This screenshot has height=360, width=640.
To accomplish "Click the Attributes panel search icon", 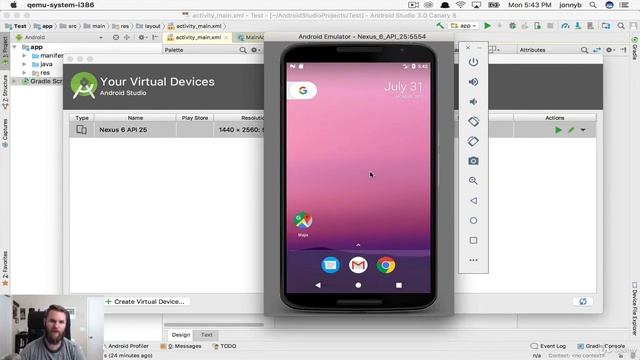I will 584,50.
